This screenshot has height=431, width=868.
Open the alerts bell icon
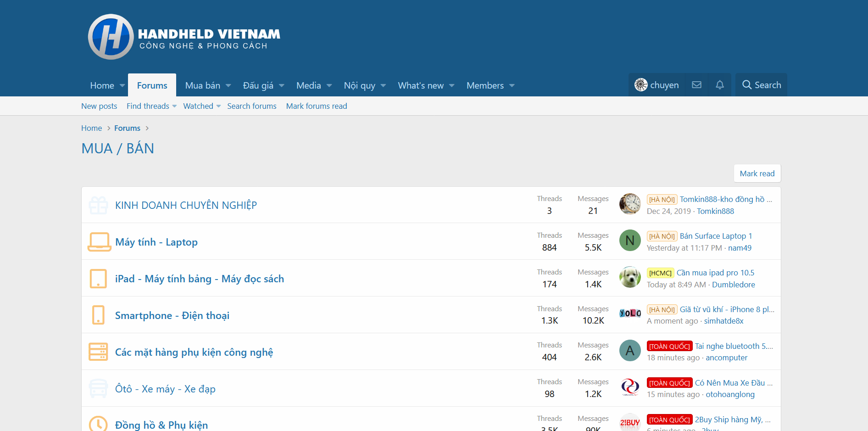pyautogui.click(x=720, y=85)
